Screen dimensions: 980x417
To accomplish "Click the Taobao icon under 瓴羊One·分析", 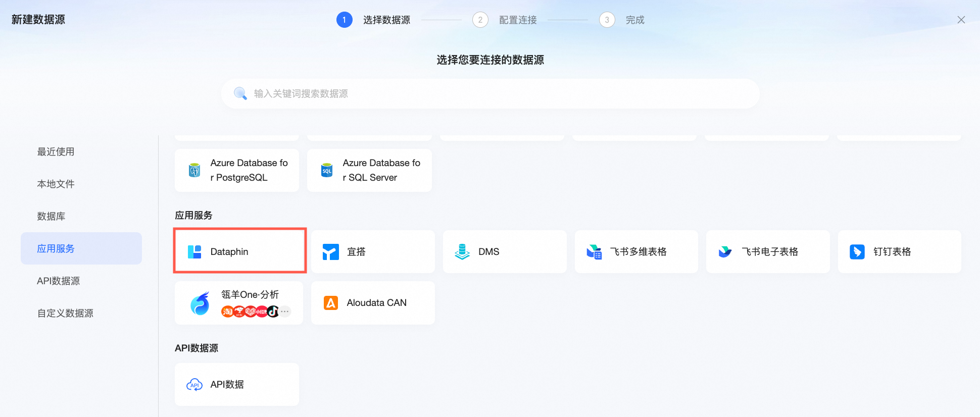I will 227,311.
